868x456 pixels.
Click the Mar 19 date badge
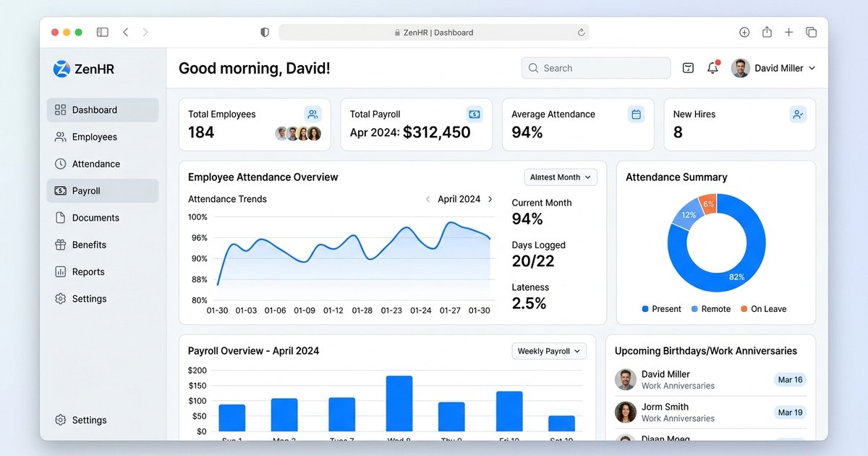[x=789, y=413]
